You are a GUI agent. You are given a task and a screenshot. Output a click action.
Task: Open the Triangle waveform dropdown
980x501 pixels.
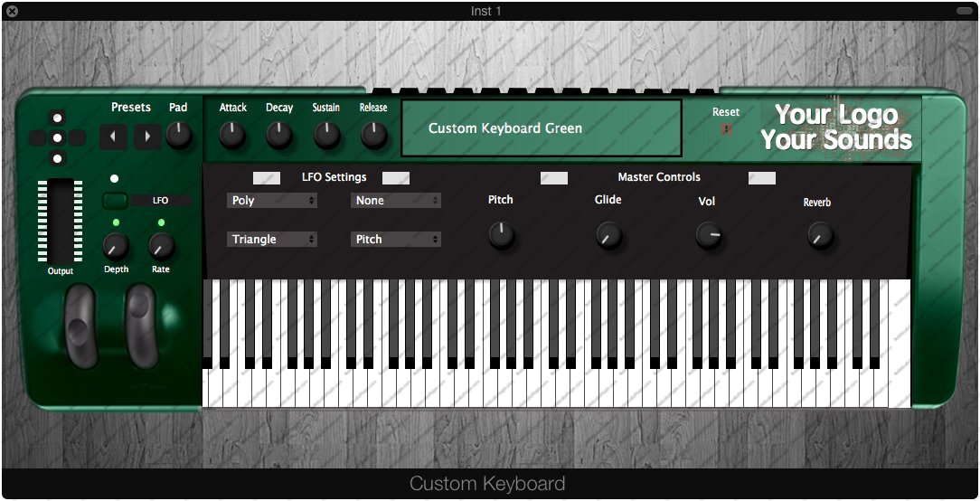272,240
